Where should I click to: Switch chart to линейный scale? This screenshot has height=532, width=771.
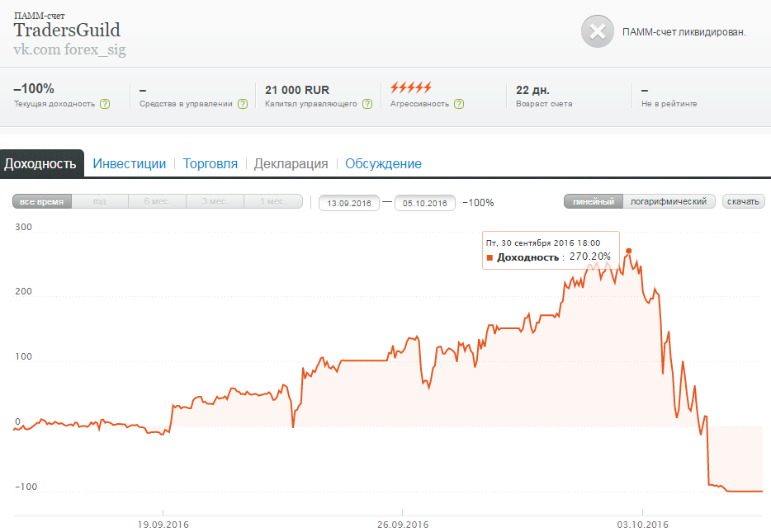click(x=594, y=201)
